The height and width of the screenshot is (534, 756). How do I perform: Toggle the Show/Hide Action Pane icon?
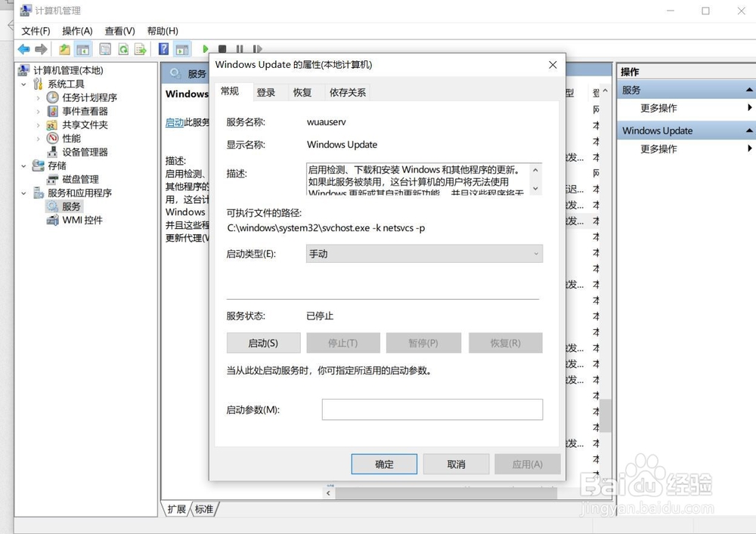click(182, 49)
